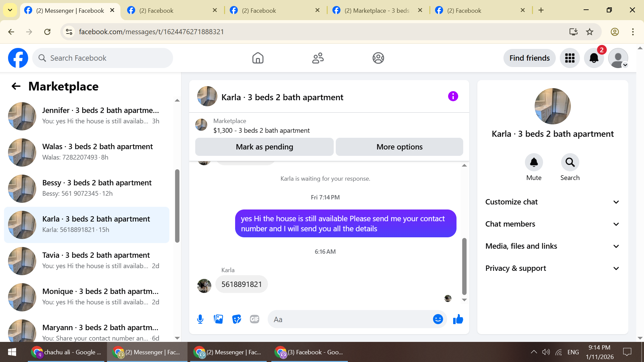Click the conversation list scrollbar
Screen dimensions: 644x362
pos(177,206)
